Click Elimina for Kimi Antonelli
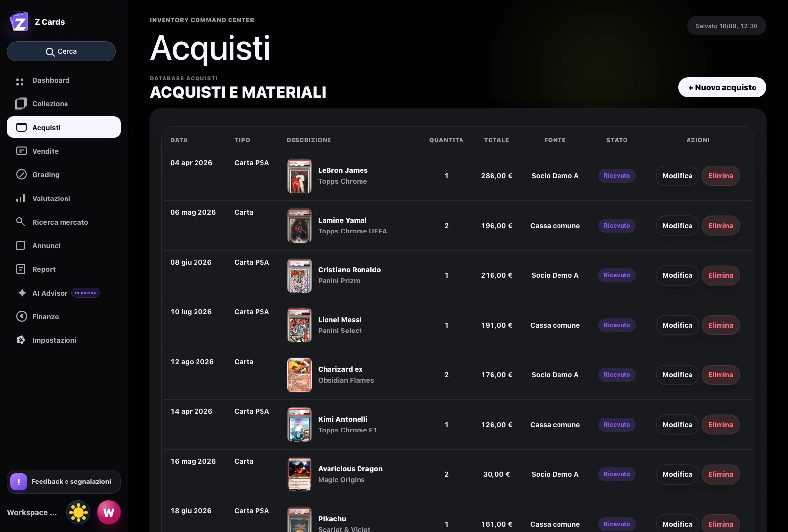Screen dimensions: 788x532 (721, 425)
